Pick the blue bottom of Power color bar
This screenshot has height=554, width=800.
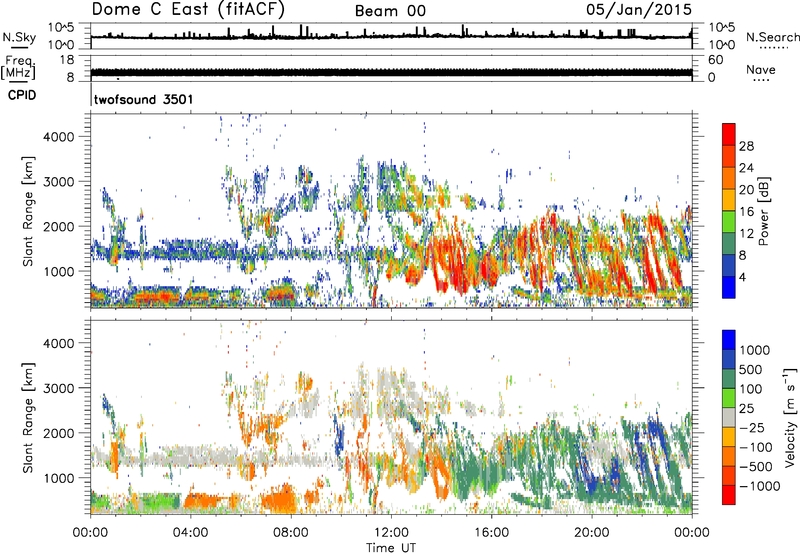[729, 288]
